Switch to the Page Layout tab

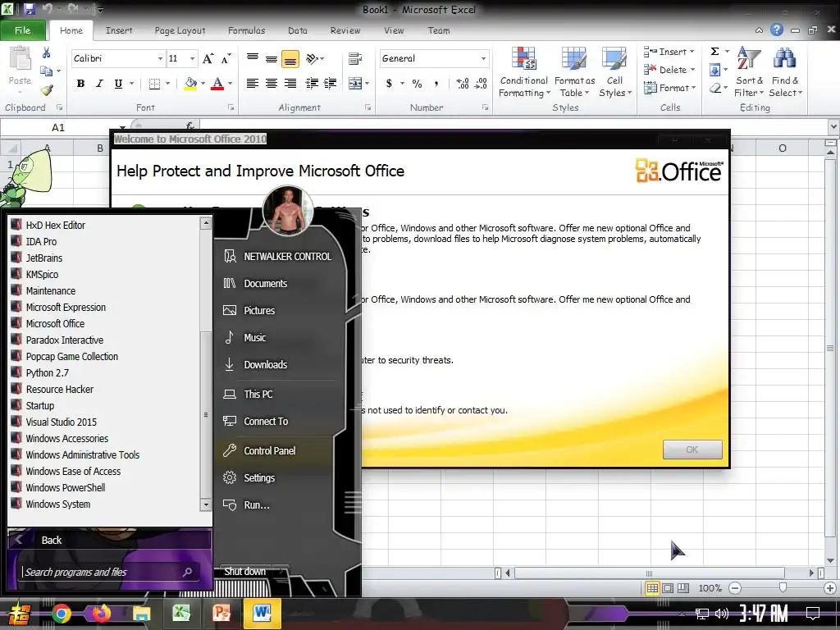[x=180, y=30]
